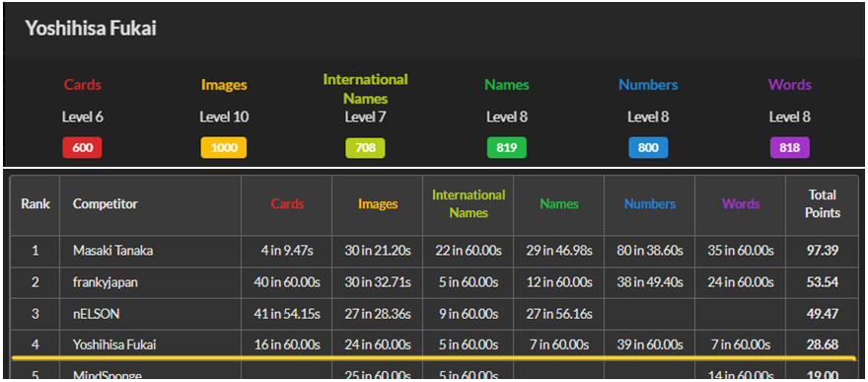
Task: Sort table by International Names column header
Action: click(x=469, y=203)
